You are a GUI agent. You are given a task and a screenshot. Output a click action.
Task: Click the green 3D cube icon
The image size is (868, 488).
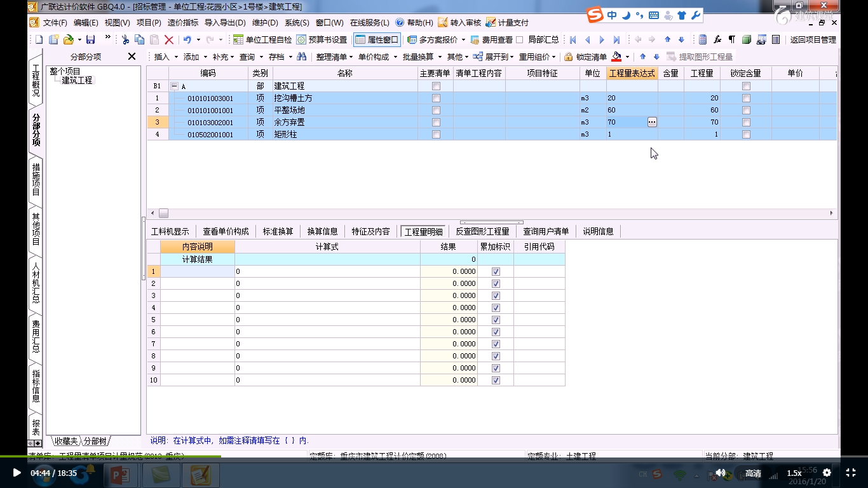(x=747, y=39)
